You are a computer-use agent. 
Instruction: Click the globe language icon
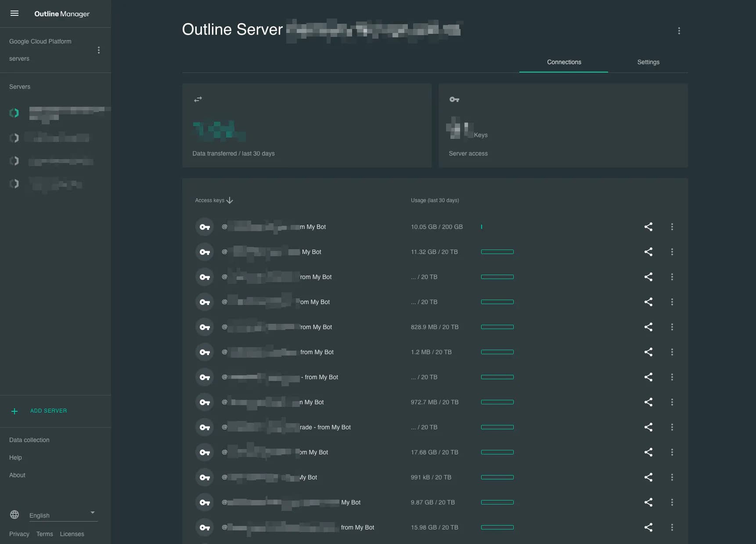(14, 515)
